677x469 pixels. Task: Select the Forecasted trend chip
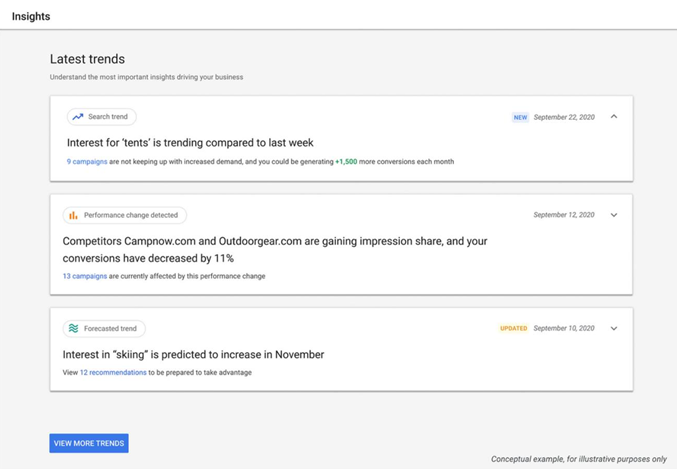[111, 328]
